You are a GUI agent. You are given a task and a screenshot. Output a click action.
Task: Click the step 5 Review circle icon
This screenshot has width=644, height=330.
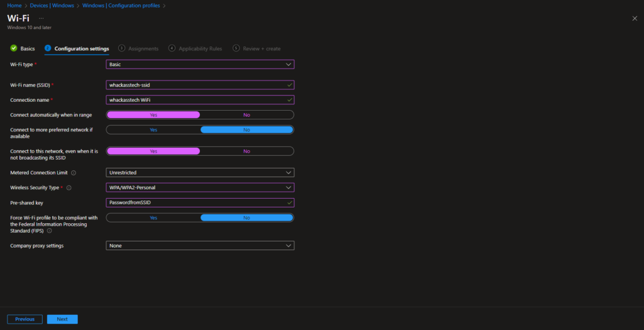click(x=236, y=48)
